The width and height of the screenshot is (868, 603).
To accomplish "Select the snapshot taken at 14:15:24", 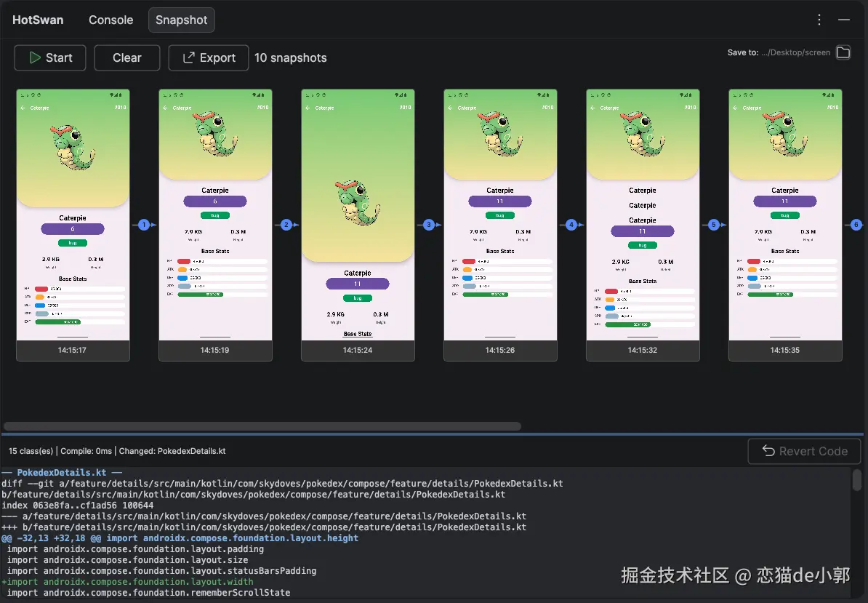I will (x=358, y=225).
